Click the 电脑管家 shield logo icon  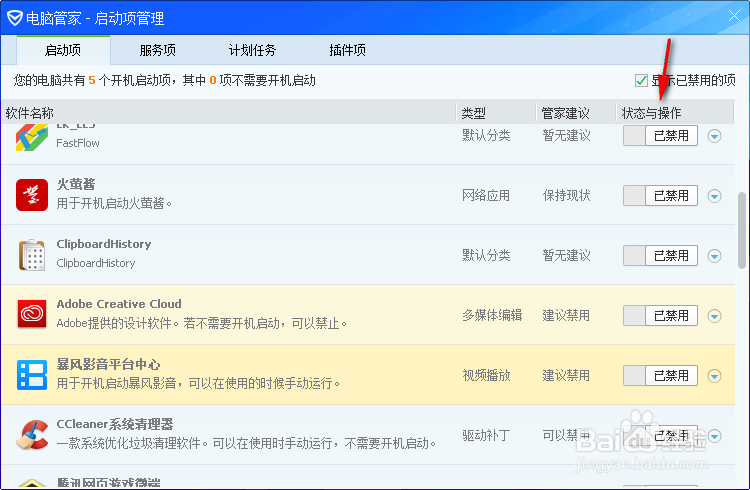[15, 18]
